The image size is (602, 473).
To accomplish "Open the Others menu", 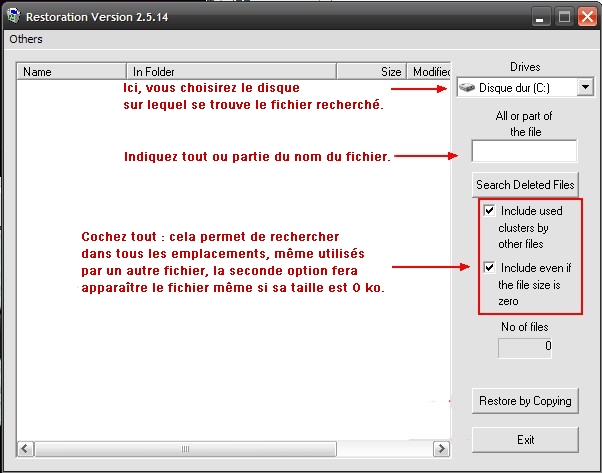I will click(26, 39).
